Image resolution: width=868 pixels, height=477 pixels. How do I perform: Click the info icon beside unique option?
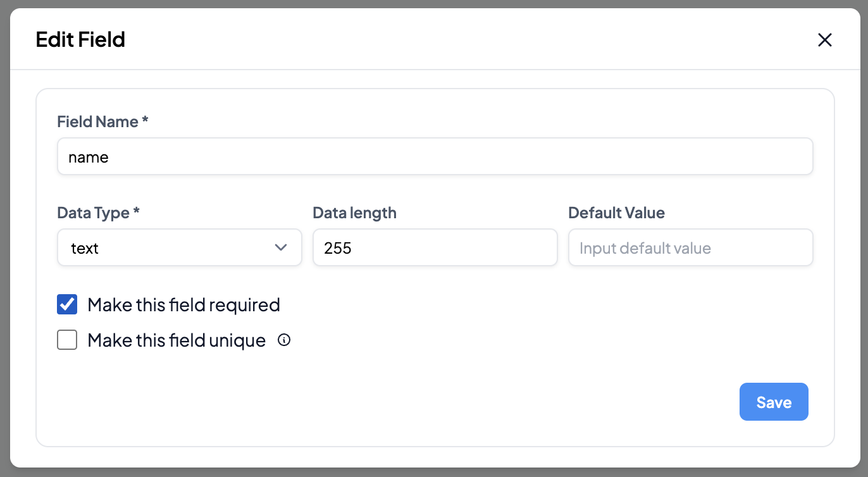[x=285, y=340]
